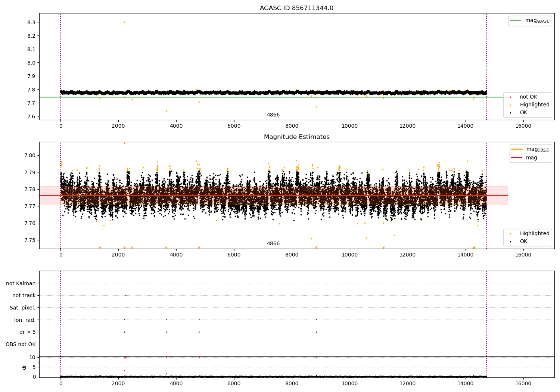Click the 7.77 y-axis tick label
Viewport: 560px width, 392px height.
[30, 206]
